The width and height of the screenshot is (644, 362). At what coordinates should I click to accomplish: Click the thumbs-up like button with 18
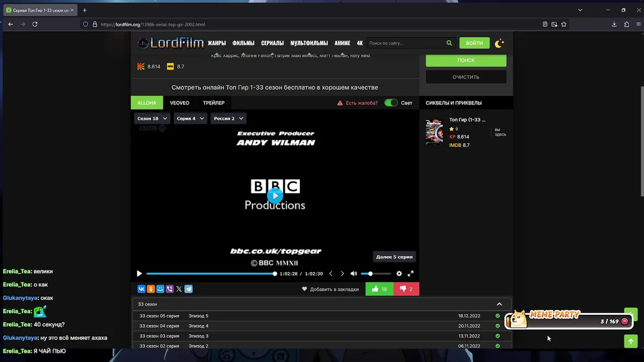point(379,289)
